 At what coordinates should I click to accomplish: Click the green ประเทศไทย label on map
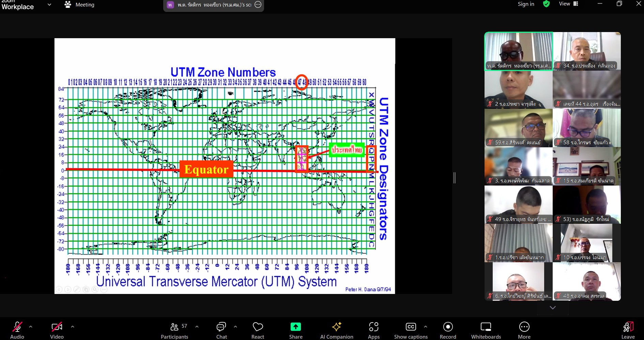pos(347,150)
